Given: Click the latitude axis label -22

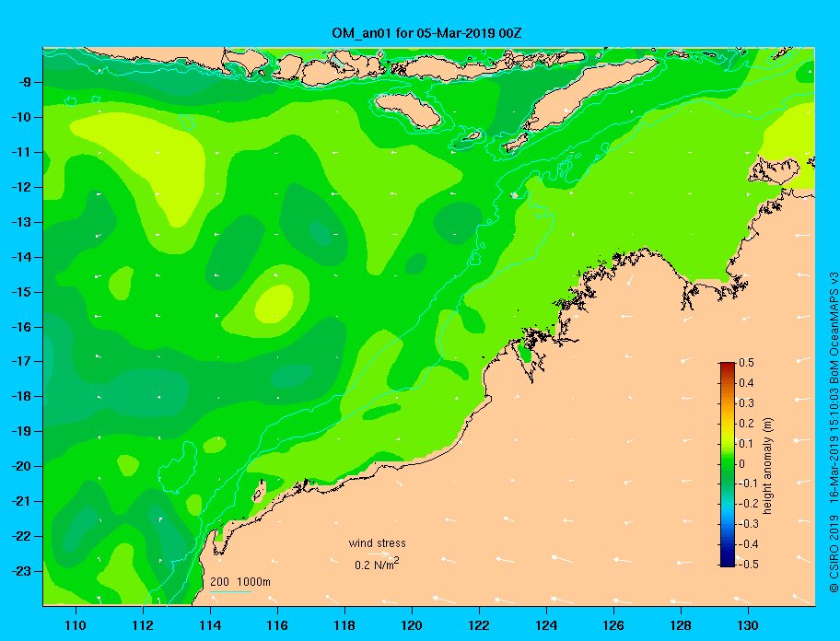Looking at the screenshot, I should pos(21,536).
